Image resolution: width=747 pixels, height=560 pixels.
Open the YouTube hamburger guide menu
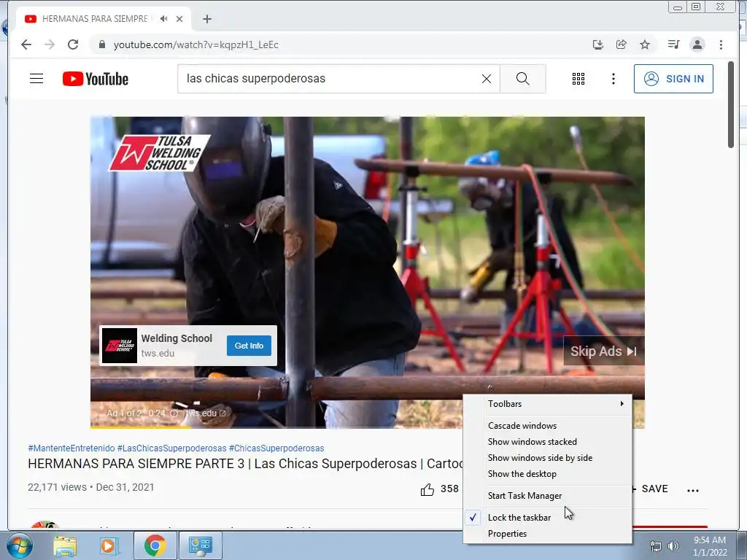tap(36, 79)
